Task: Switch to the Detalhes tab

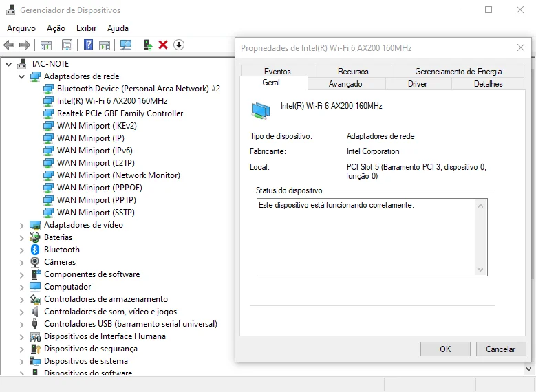Action: click(x=488, y=84)
